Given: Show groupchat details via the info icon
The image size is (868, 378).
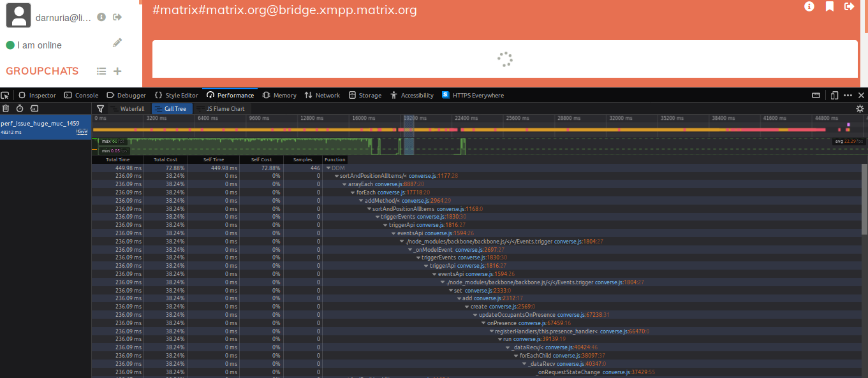Looking at the screenshot, I should click(809, 6).
